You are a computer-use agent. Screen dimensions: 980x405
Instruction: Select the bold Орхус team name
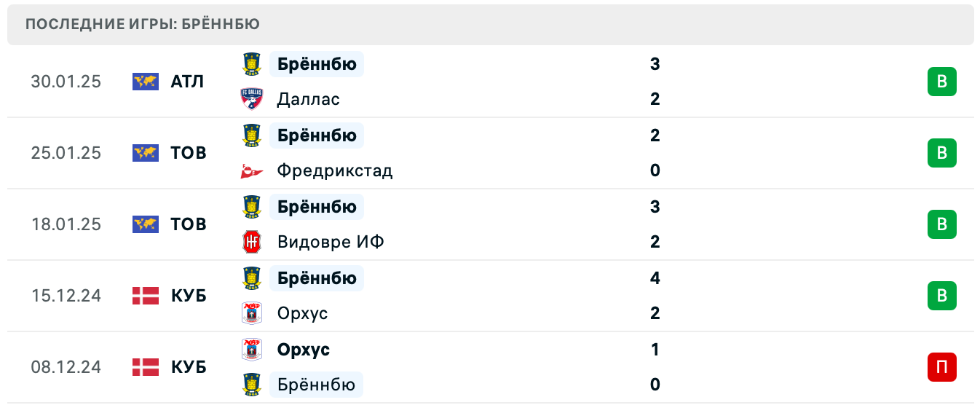303,350
